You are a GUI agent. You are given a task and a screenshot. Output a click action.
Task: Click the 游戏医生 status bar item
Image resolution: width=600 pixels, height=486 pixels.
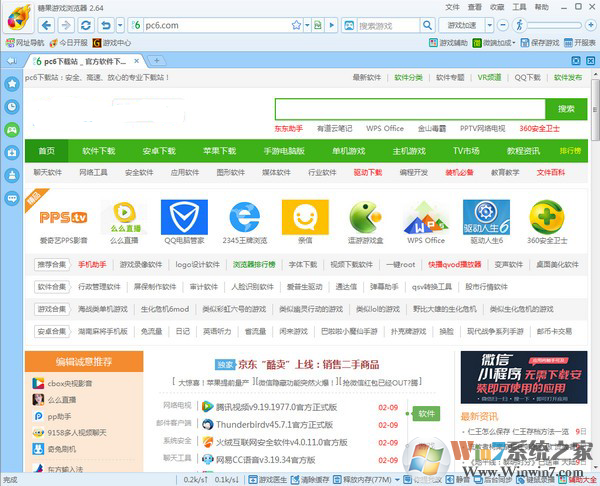click(x=267, y=480)
